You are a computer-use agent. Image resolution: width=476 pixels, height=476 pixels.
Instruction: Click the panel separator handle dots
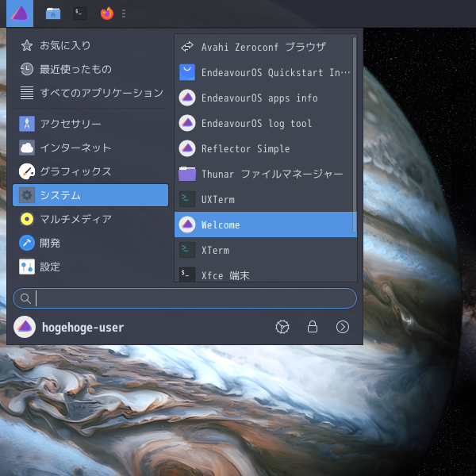click(x=124, y=13)
